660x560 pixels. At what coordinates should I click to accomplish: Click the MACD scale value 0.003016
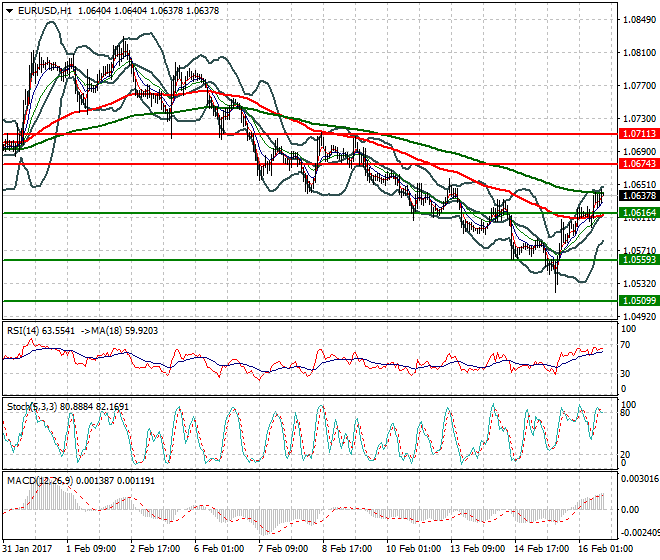640,479
